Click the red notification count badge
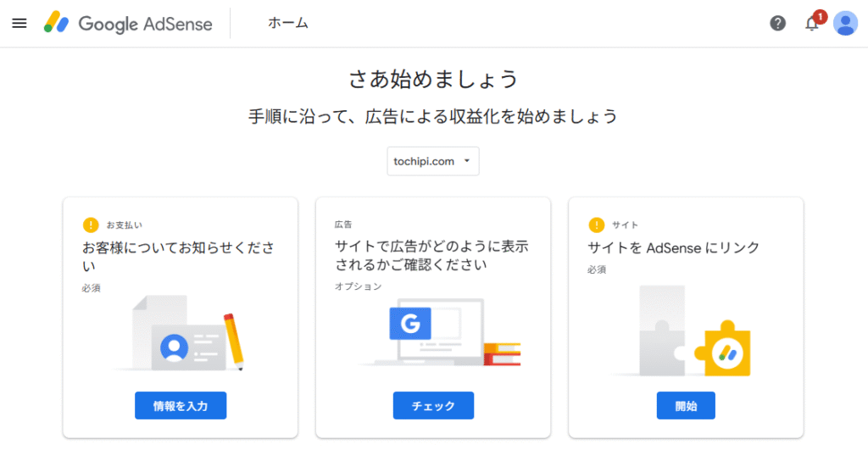This screenshot has width=868, height=461. click(x=820, y=17)
